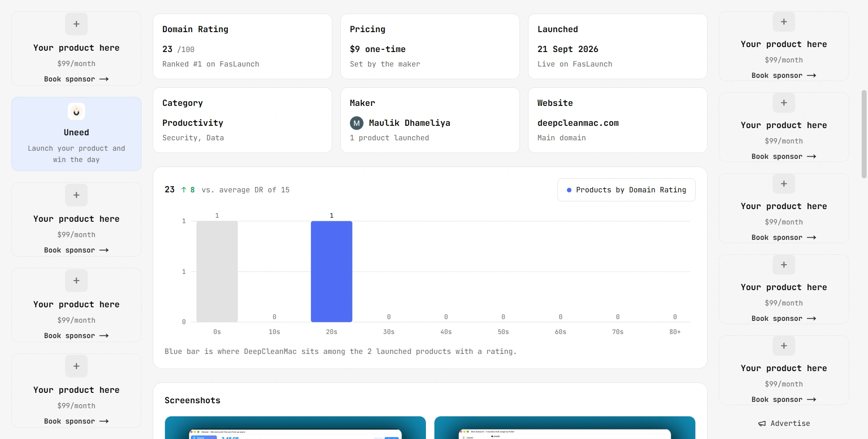The height and width of the screenshot is (439, 868).
Task: Select the Productivity category text
Action: 193,123
